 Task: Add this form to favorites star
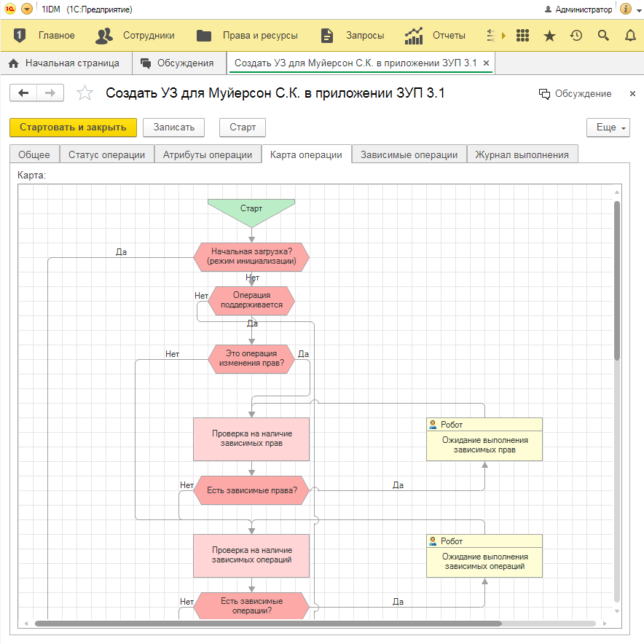coord(85,93)
